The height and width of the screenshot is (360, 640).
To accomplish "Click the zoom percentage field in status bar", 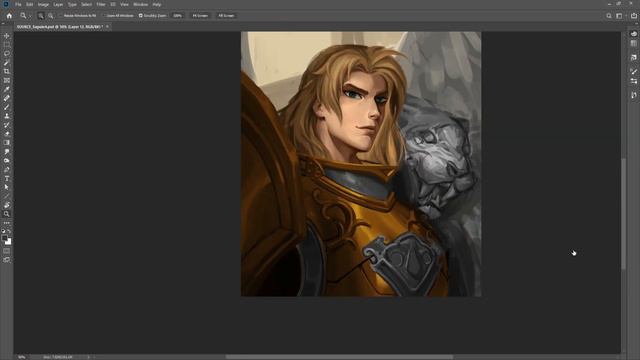I will pos(22,357).
